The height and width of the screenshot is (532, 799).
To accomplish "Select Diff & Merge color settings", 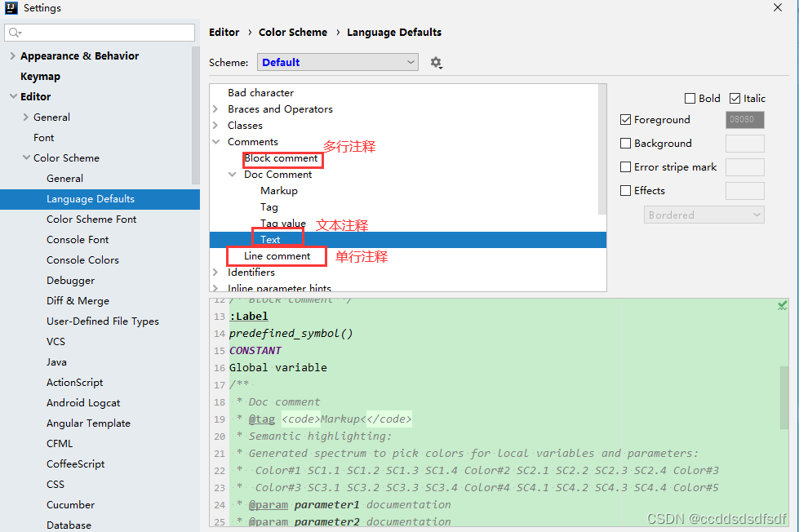I will (78, 300).
